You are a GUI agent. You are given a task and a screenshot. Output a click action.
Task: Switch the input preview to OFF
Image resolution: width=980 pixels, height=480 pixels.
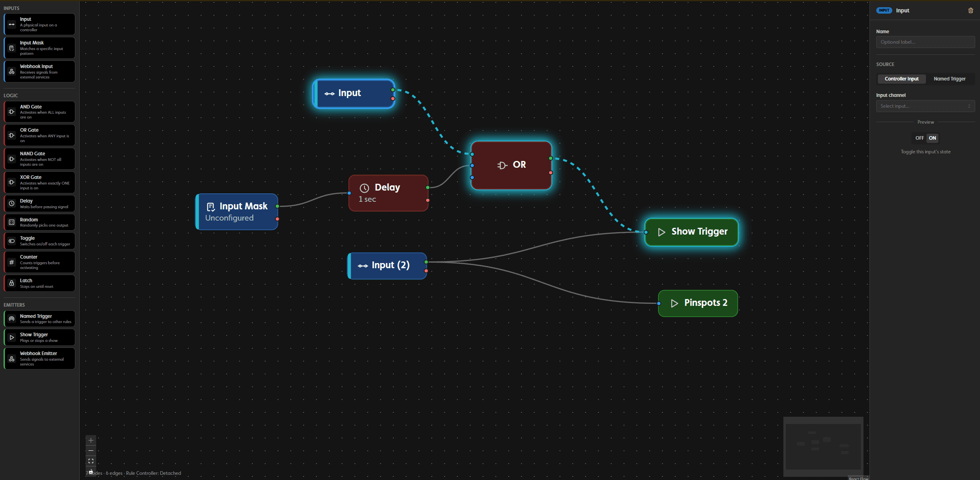pos(920,138)
